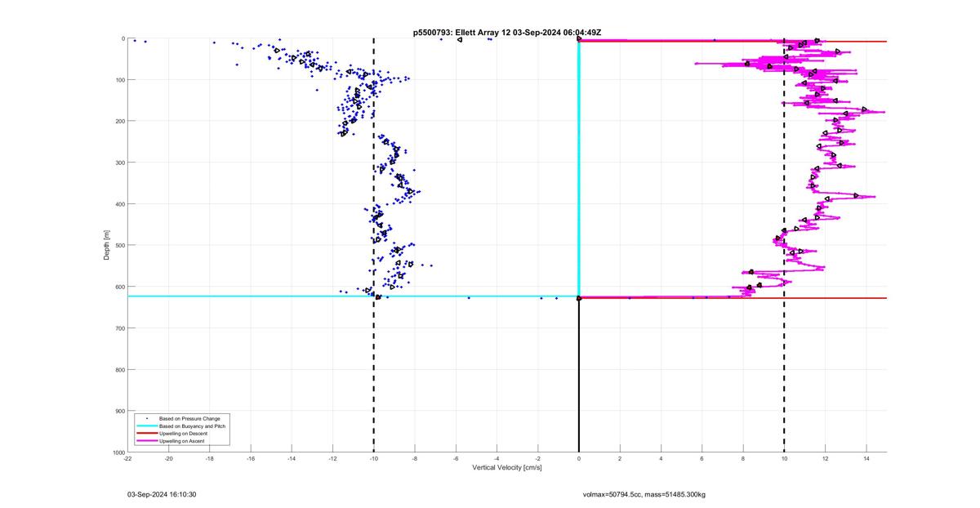The width and height of the screenshot is (980, 508).
Task: Click the velocity axis tick label '-12'
Action: (332, 459)
